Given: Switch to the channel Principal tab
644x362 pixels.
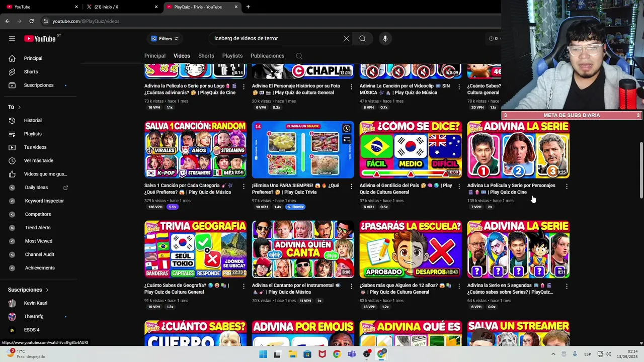Looking at the screenshot, I should point(155,56).
